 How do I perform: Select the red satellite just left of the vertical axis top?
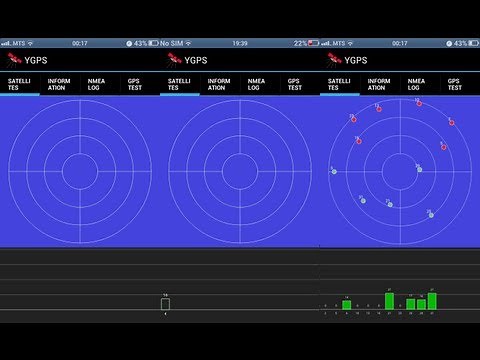[x=379, y=109]
